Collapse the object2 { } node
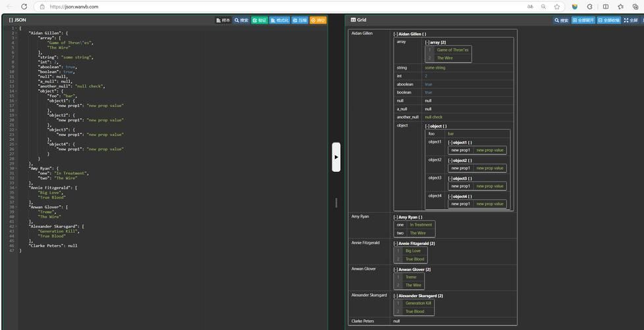The image size is (644, 330). [x=450, y=160]
